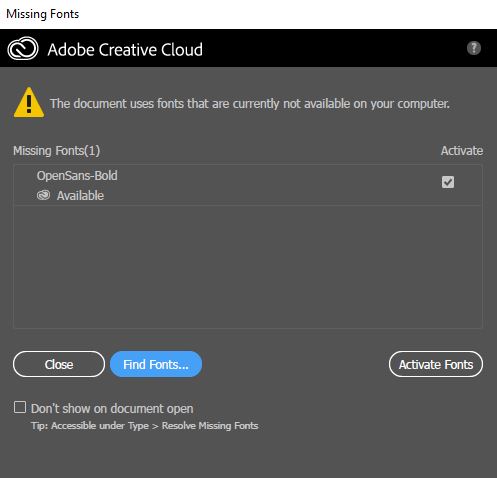Click the fonts not available warning message
This screenshot has height=478, width=497.
point(250,104)
